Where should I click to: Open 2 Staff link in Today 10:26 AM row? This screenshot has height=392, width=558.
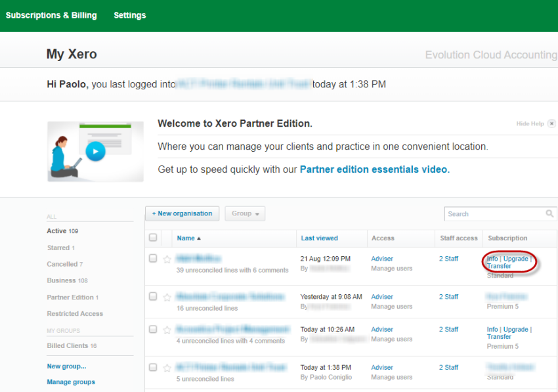pos(449,330)
